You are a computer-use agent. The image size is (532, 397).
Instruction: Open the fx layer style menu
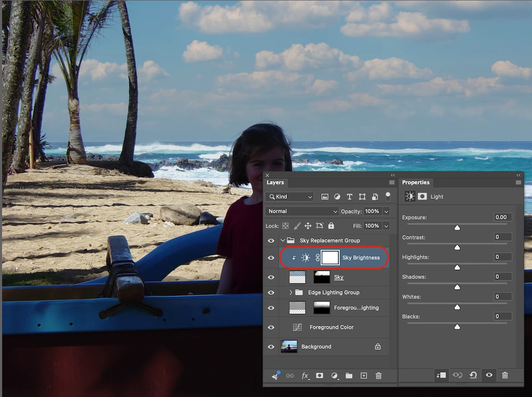point(305,376)
